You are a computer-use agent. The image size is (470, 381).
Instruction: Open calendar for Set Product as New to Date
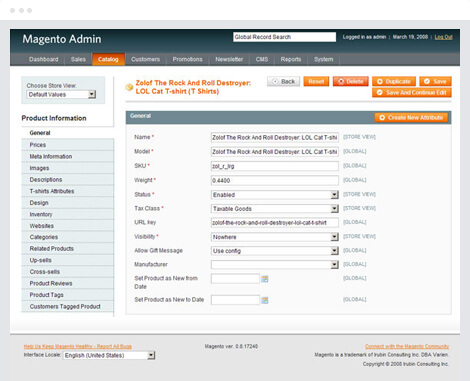coord(265,300)
